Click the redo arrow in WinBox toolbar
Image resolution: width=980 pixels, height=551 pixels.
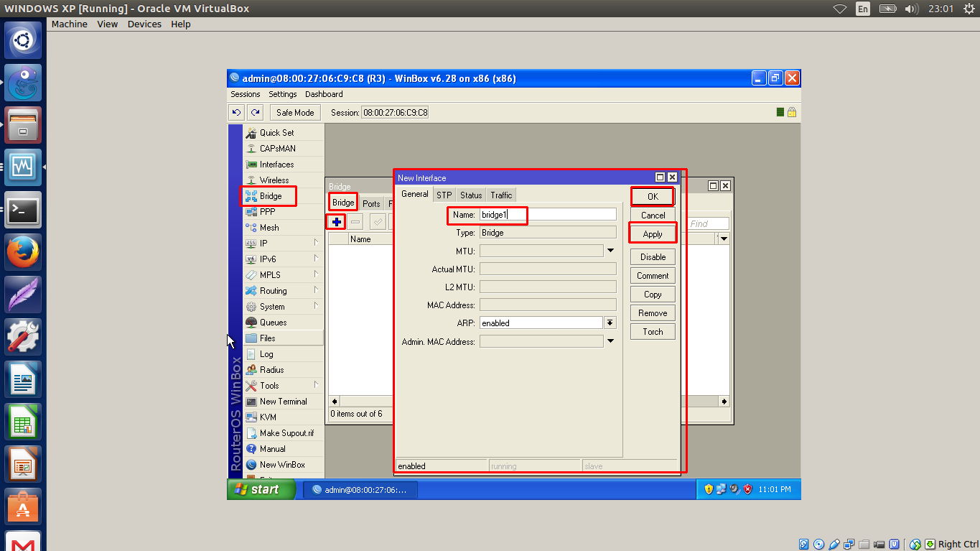[x=255, y=113]
